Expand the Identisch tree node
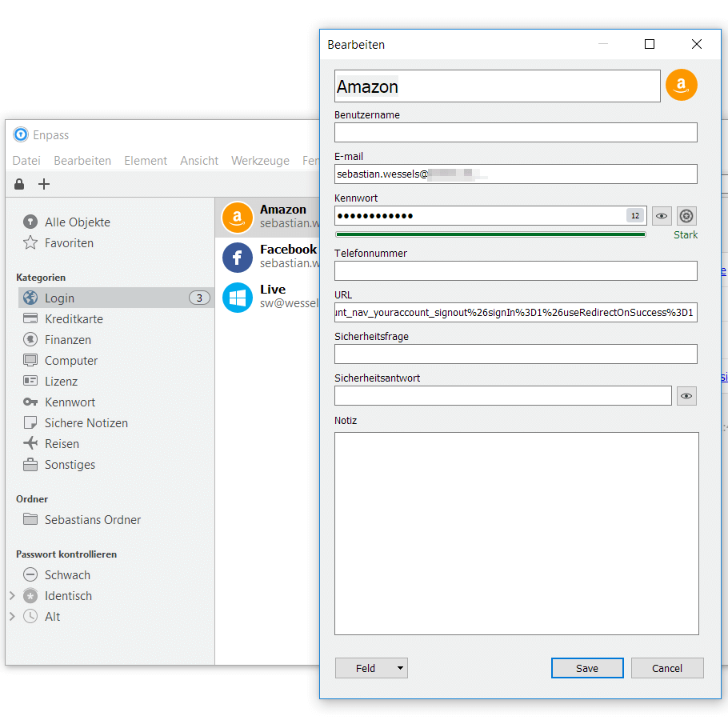Screen dimensions: 728x728 (x=12, y=596)
